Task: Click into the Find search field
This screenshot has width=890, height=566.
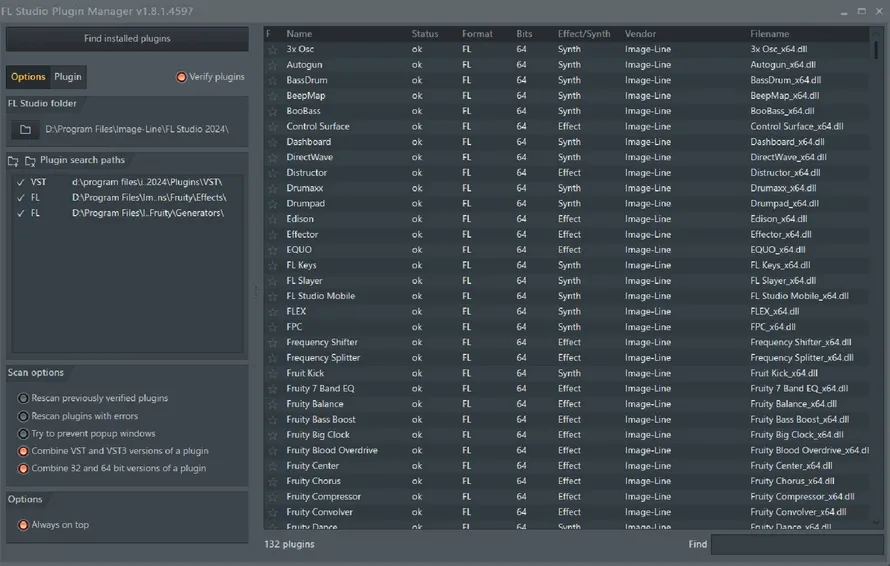Action: pyautogui.click(x=797, y=544)
